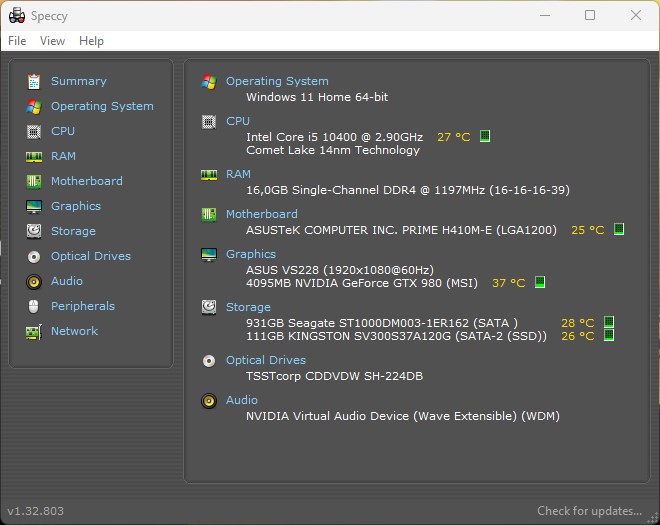Open Storage heading link in main panel

[x=248, y=307]
